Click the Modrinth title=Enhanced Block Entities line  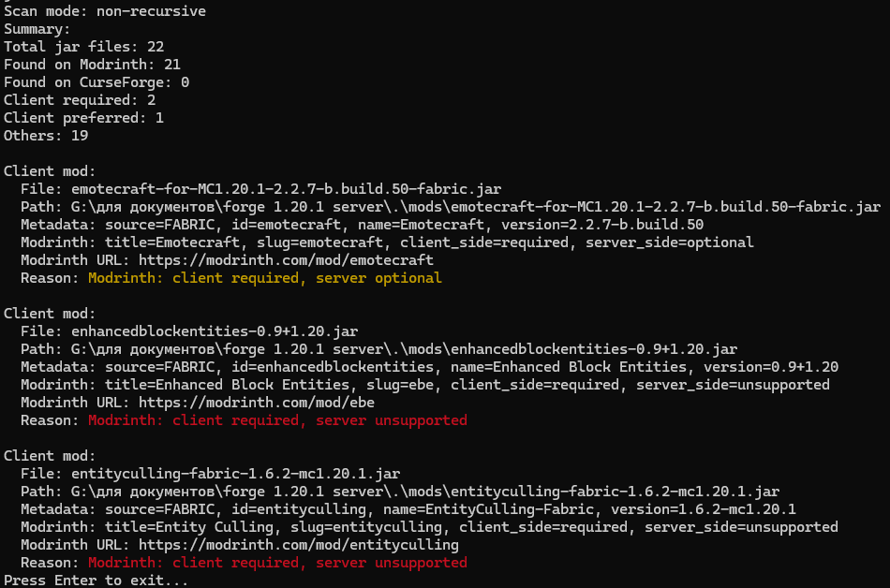(x=425, y=385)
